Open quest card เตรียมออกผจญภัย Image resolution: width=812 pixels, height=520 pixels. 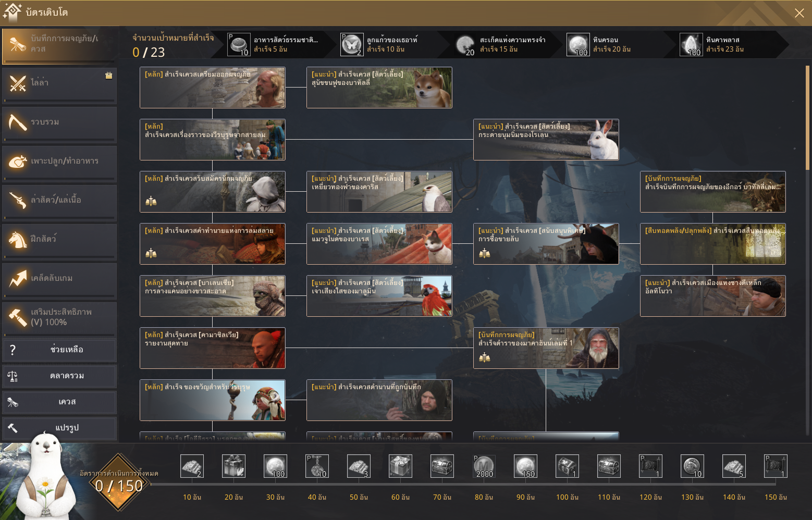pyautogui.click(x=213, y=88)
